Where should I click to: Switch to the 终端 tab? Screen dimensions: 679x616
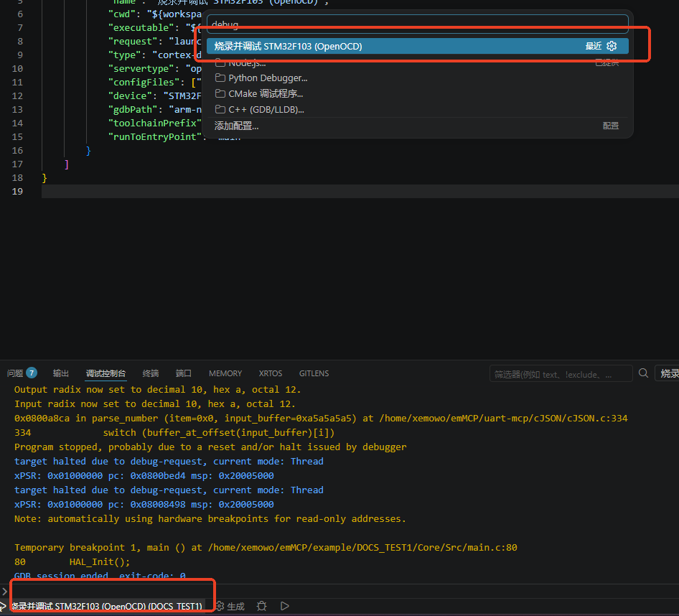pyautogui.click(x=150, y=373)
